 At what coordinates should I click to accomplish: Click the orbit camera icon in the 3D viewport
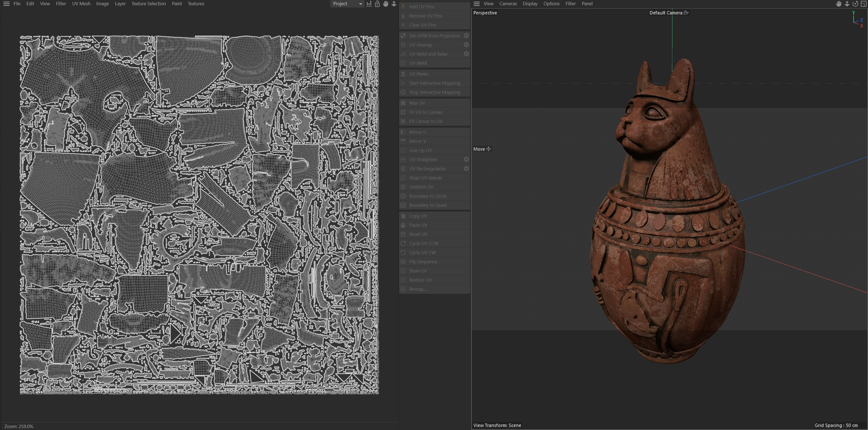855,4
